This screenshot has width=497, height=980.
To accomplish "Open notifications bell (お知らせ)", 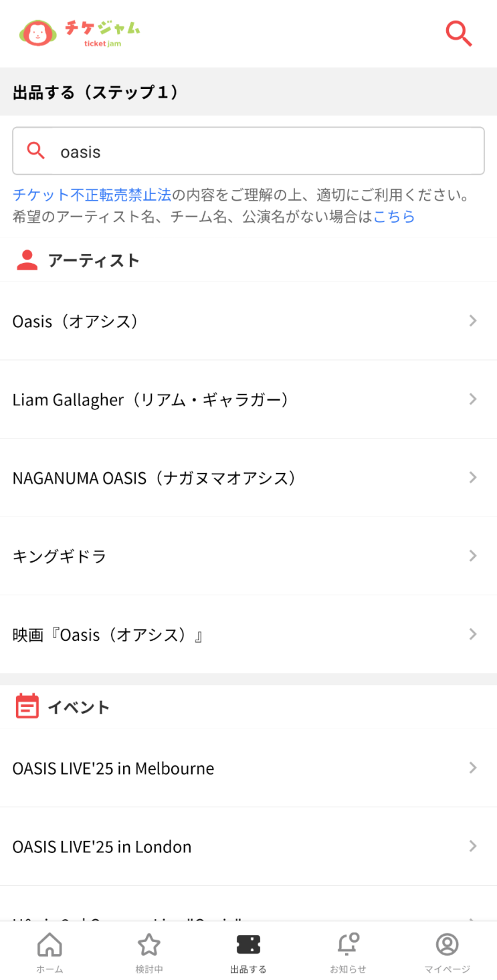I will click(x=348, y=953).
